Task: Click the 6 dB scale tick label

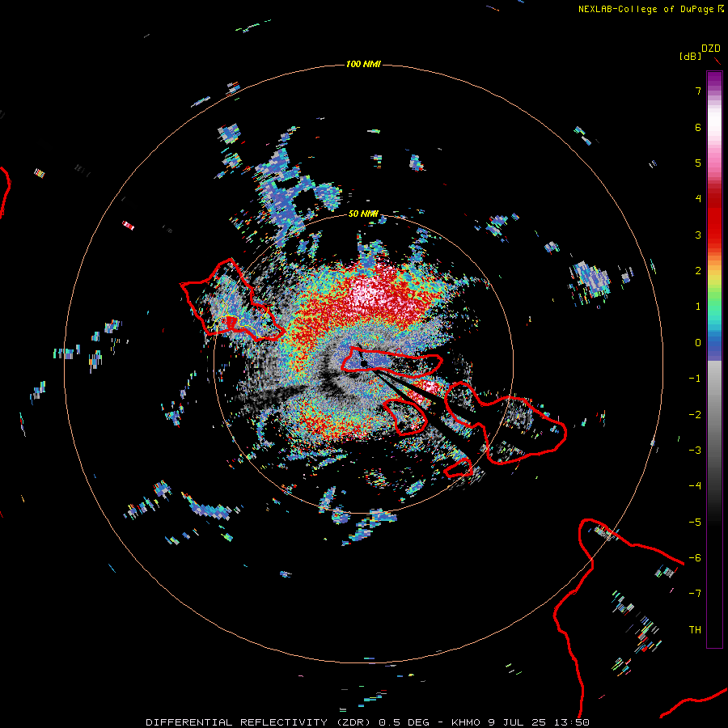Action: click(698, 127)
